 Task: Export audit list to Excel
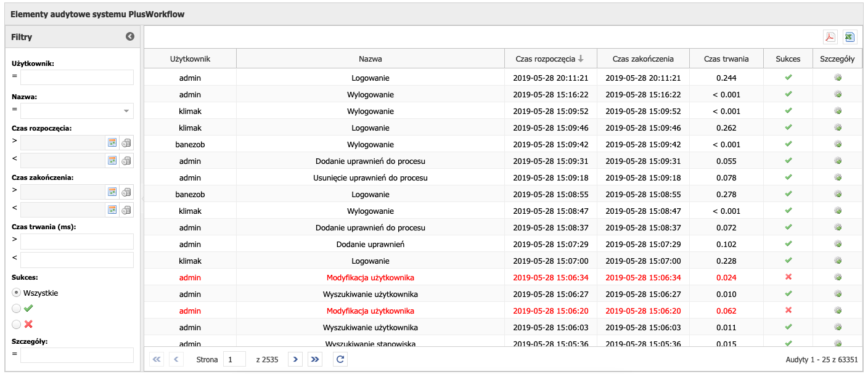click(x=850, y=37)
